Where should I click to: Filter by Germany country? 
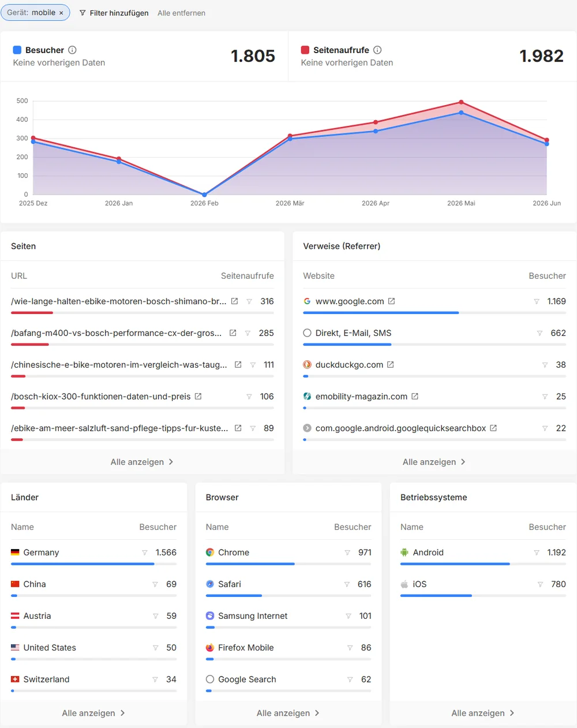pos(145,552)
